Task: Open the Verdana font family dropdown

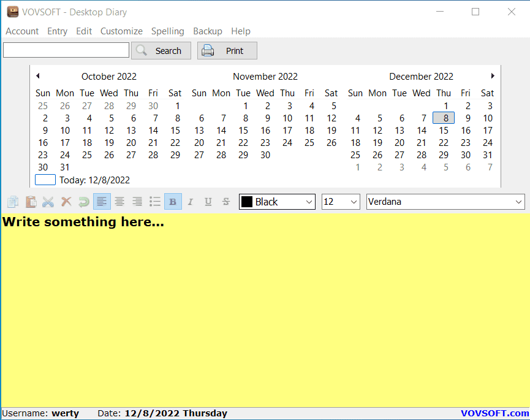Action: pyautogui.click(x=445, y=202)
